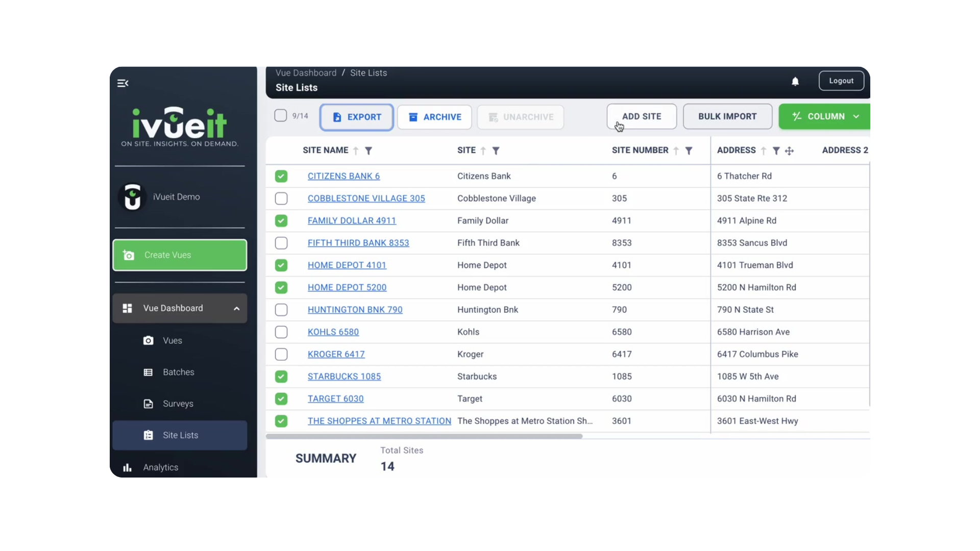This screenshot has height=551, width=980.
Task: Click the Vue Dashboard breadcrumb link
Action: 306,73
